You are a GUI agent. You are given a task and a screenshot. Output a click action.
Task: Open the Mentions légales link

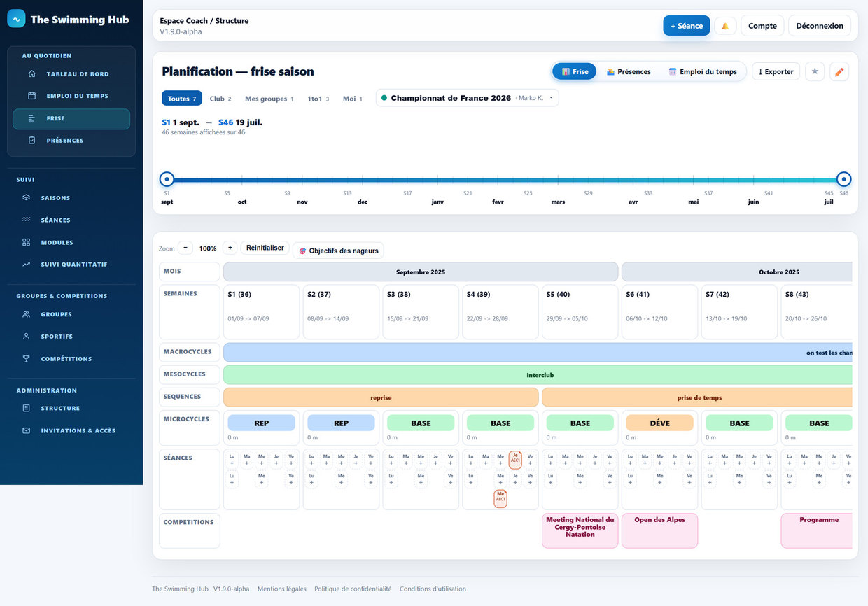(x=282, y=589)
